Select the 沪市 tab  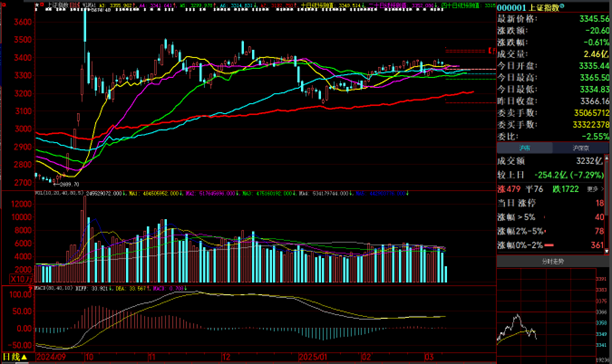525,148
